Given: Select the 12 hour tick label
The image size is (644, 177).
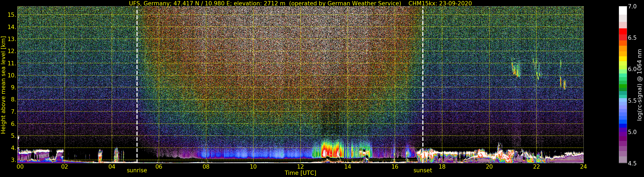Looking at the screenshot, I should click(x=300, y=166).
